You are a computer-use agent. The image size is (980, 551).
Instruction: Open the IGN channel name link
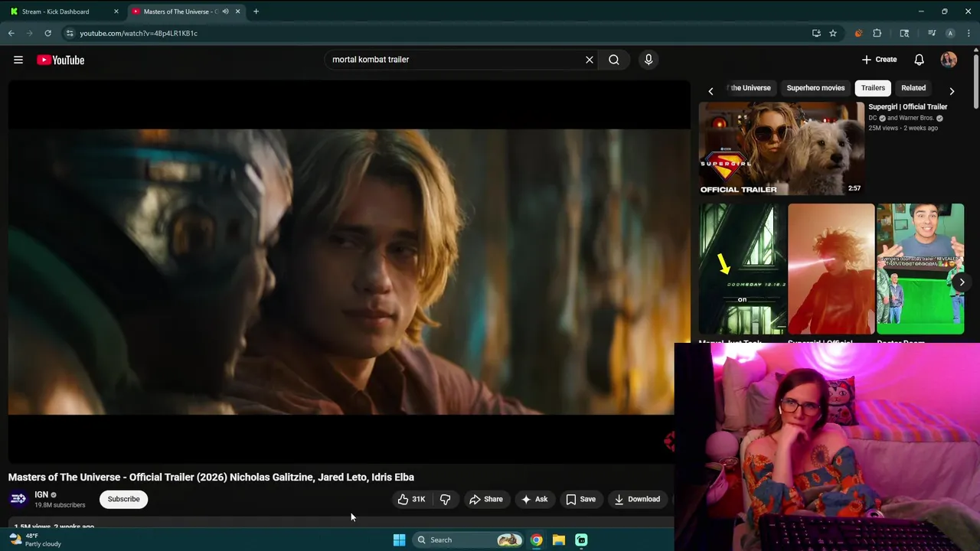(41, 494)
